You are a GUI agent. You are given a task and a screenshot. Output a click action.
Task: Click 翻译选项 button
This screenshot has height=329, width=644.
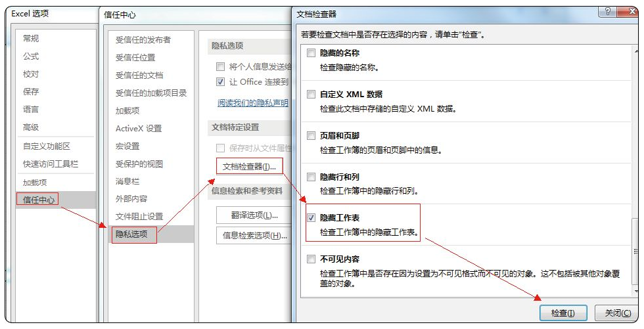point(254,215)
